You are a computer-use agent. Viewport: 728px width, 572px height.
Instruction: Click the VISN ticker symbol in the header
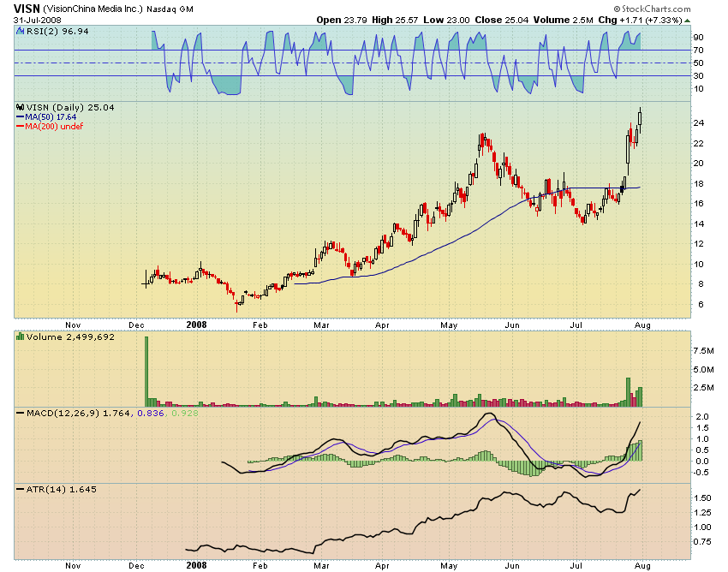pyautogui.click(x=27, y=9)
